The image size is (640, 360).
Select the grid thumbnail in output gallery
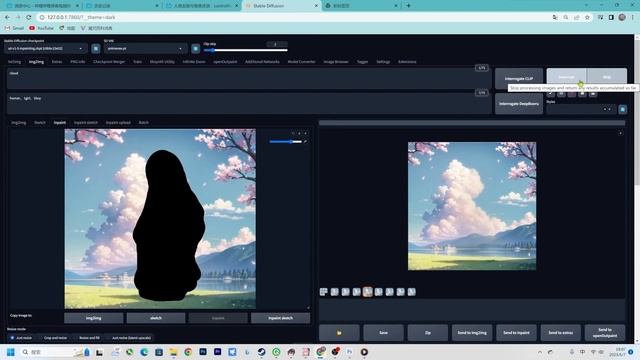324,292
